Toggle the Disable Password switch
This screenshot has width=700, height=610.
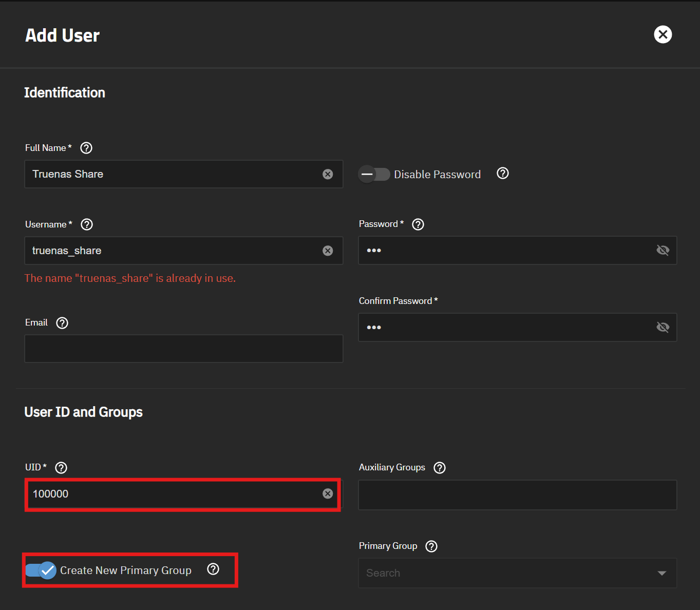374,174
